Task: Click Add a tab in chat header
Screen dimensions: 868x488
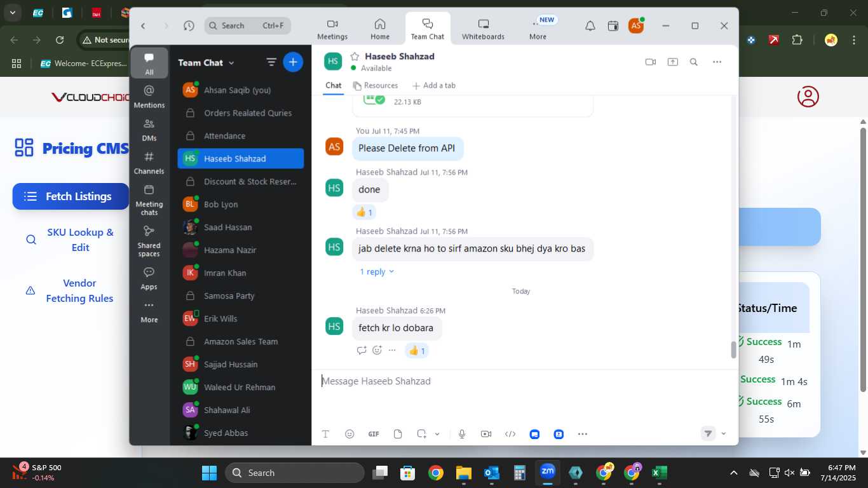Action: pyautogui.click(x=434, y=85)
